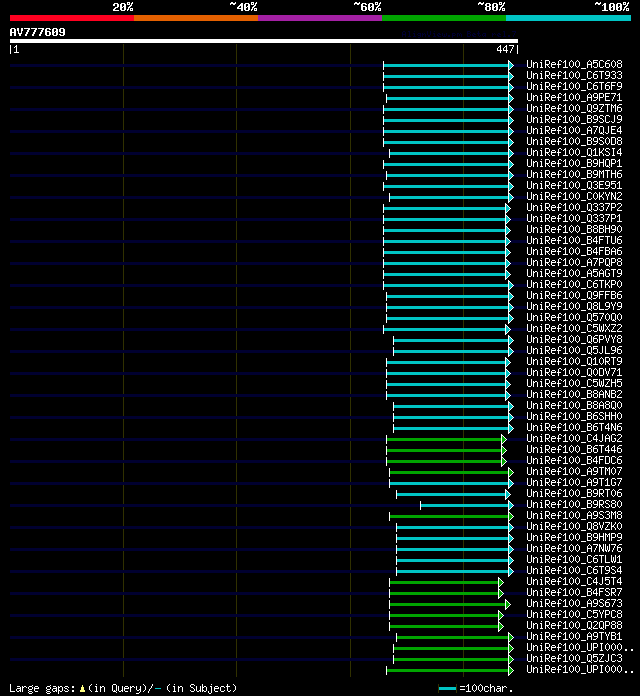Select the UniRef100_C4JAG2 label

(574, 438)
